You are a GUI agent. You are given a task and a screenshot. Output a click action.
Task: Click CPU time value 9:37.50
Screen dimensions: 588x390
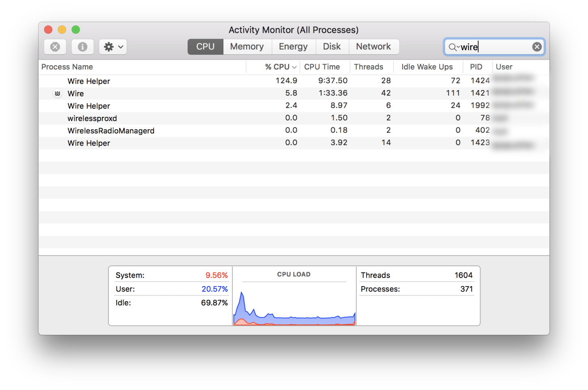pos(333,81)
